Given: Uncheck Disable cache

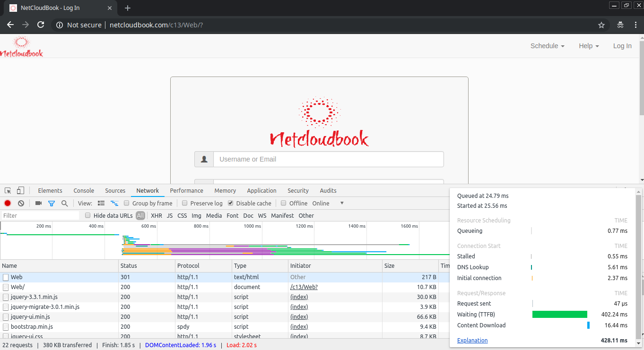Looking at the screenshot, I should coord(231,203).
